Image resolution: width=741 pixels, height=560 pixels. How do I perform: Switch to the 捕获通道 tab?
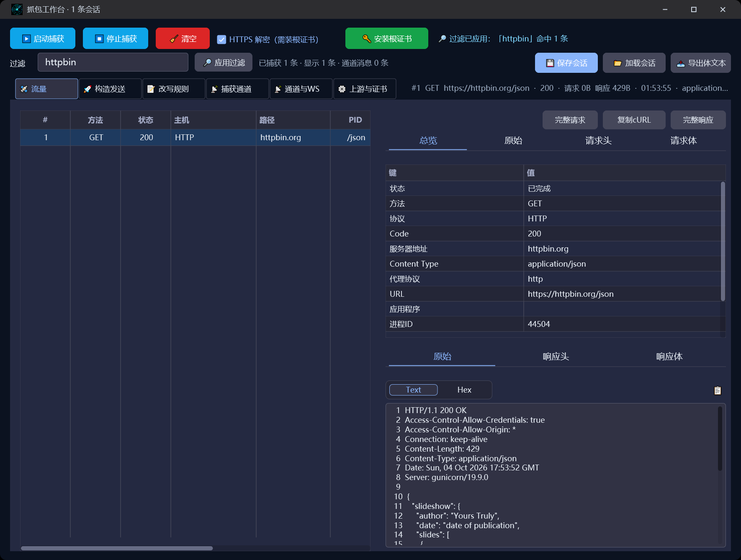pyautogui.click(x=237, y=89)
